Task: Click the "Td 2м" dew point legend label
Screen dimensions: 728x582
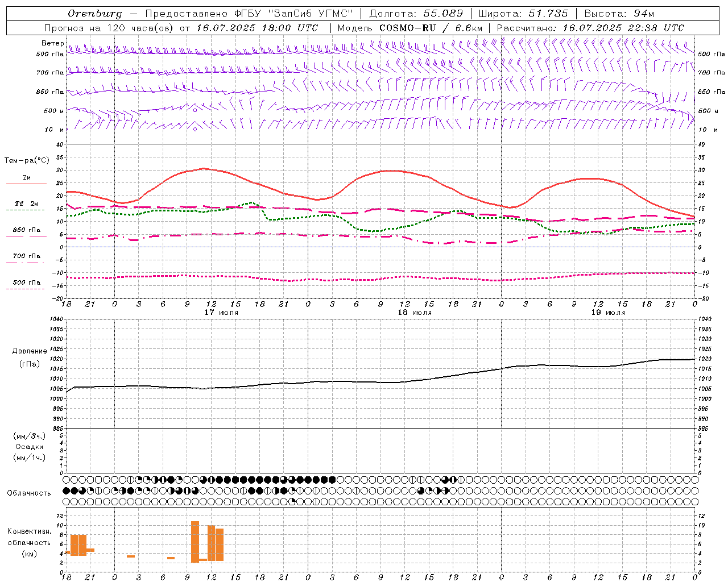Action: 27,203
